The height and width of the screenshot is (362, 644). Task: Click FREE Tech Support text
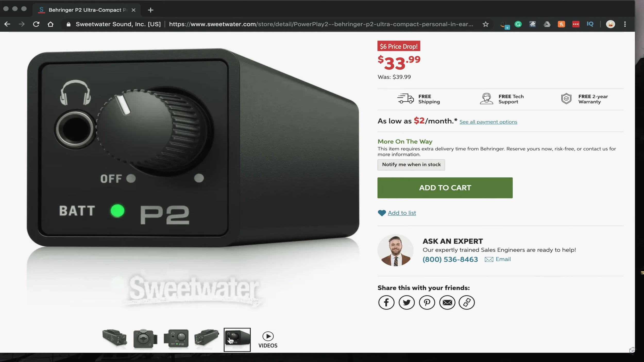(x=511, y=99)
